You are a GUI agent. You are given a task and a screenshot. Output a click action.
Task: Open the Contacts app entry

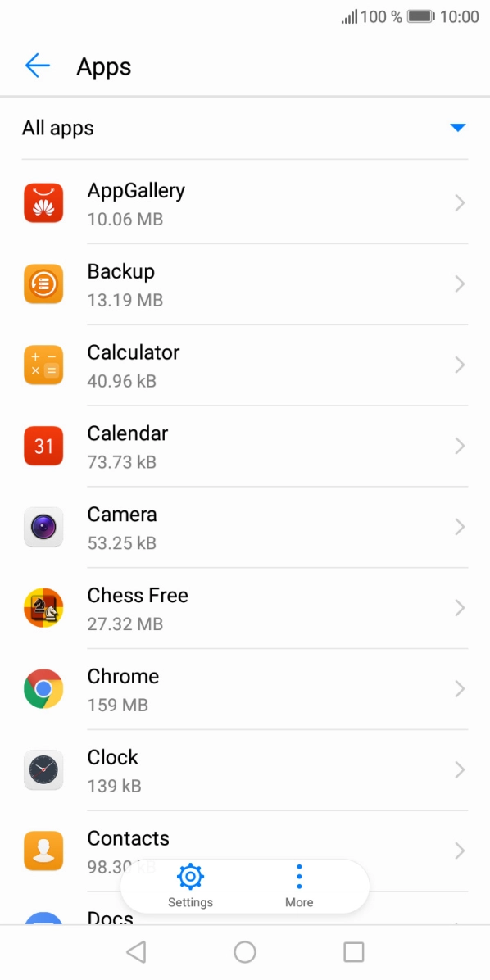tap(128, 839)
